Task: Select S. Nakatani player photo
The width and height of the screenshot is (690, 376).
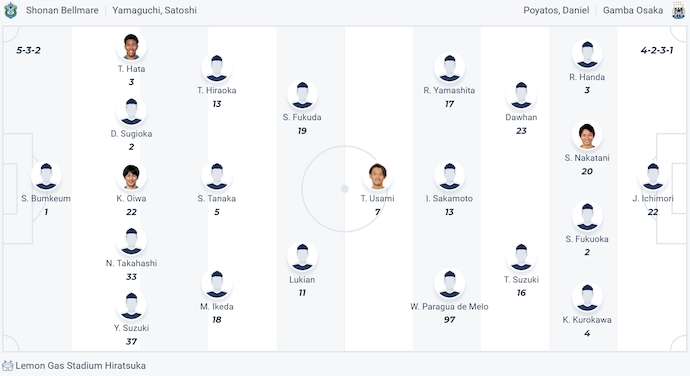Action: [x=587, y=136]
